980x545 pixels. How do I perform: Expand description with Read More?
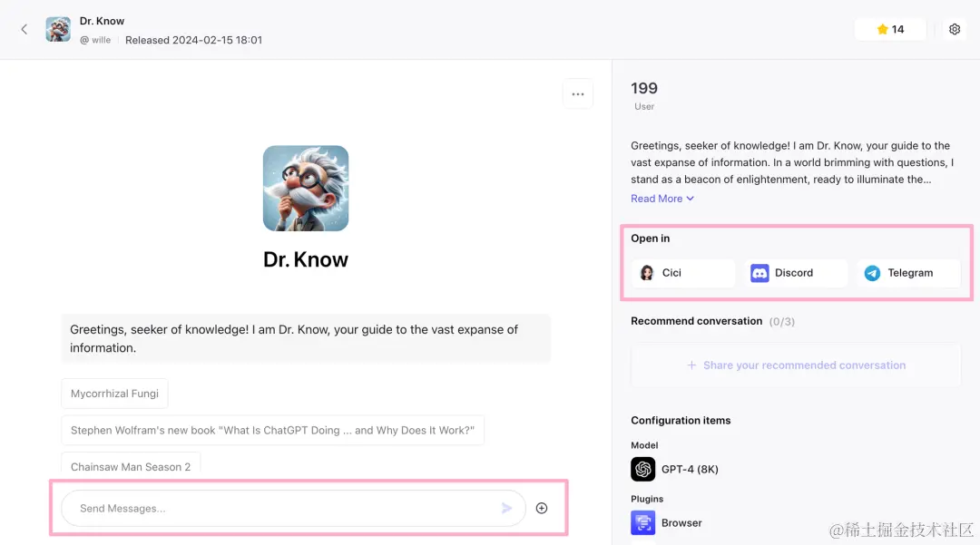(x=661, y=199)
